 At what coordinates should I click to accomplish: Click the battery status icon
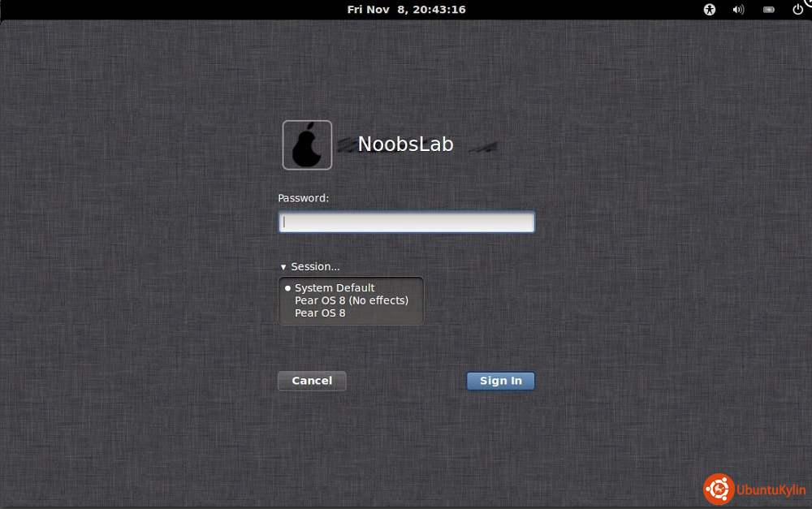(x=768, y=10)
